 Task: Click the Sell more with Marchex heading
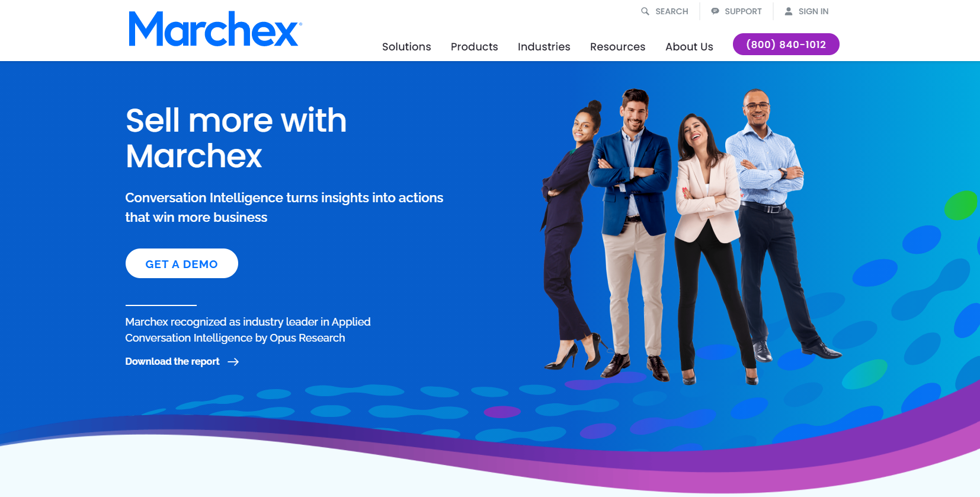pyautogui.click(x=236, y=138)
